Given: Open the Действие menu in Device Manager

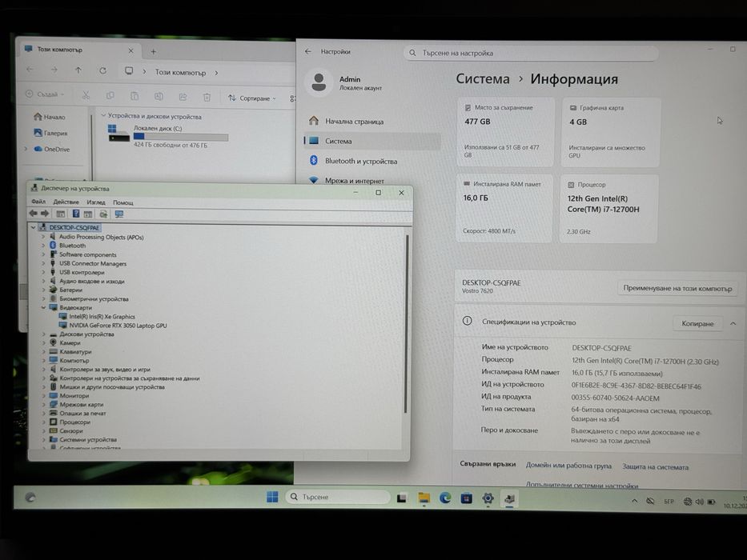Looking at the screenshot, I should coord(66,202).
